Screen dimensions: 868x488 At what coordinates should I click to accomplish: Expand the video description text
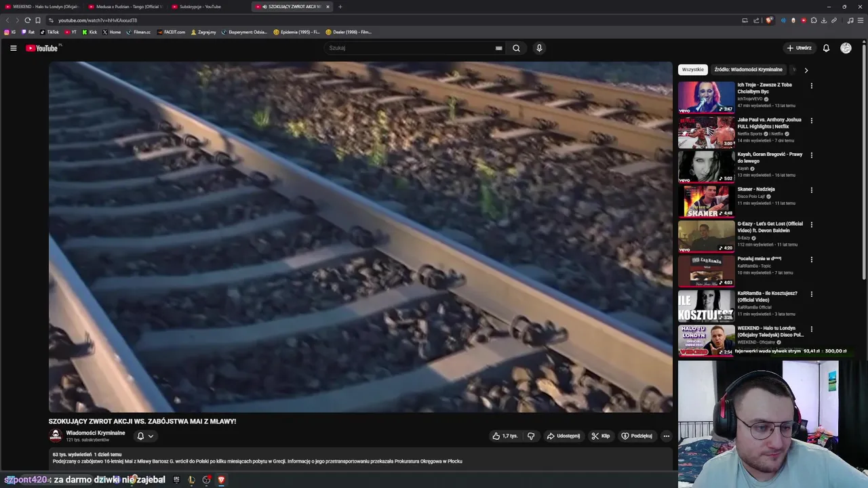[x=360, y=458]
